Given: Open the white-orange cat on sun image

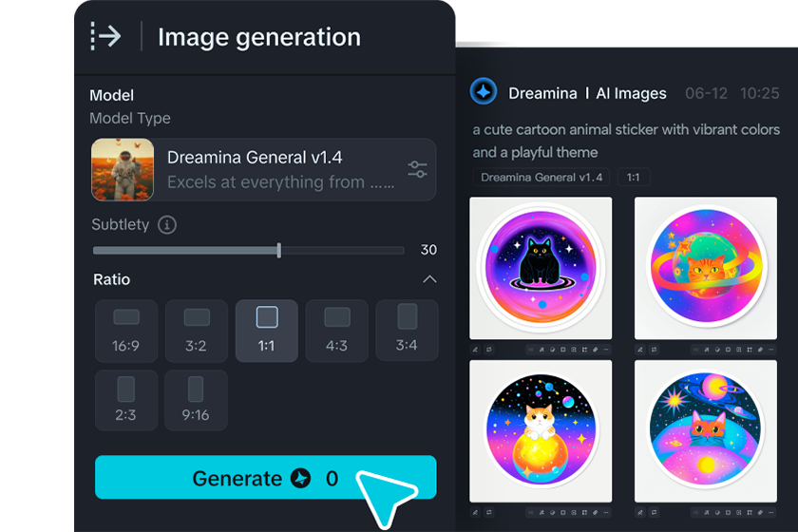Looking at the screenshot, I should (541, 431).
